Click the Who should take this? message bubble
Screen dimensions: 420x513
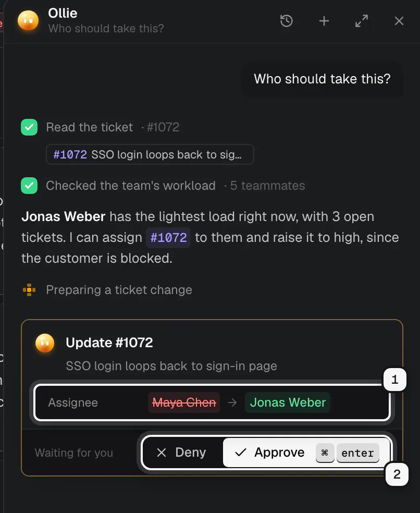click(x=322, y=79)
